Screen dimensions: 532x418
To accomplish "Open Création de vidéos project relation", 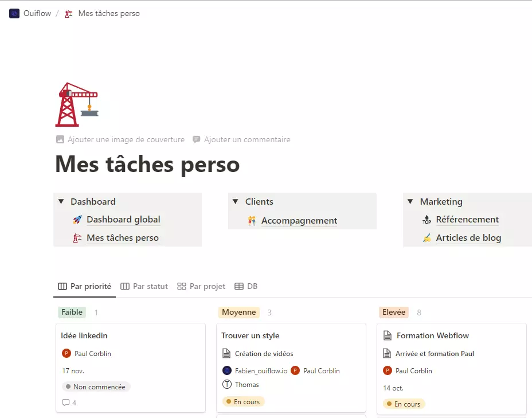I will 264,354.
